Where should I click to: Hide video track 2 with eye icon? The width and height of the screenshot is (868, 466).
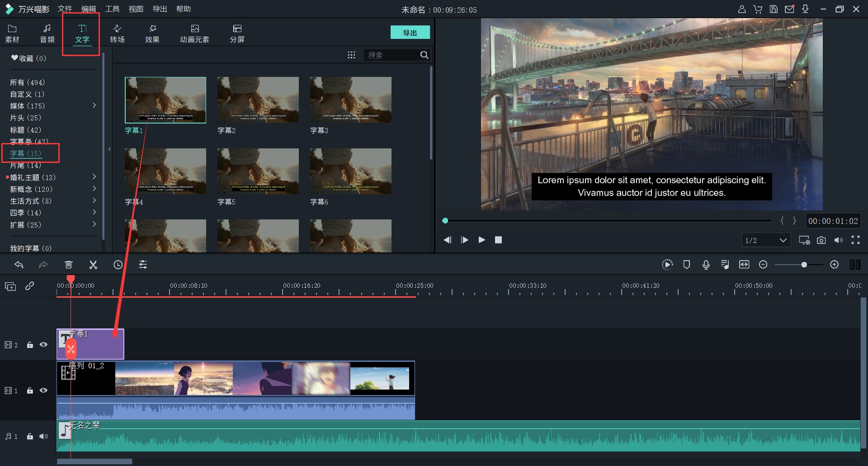coord(43,345)
